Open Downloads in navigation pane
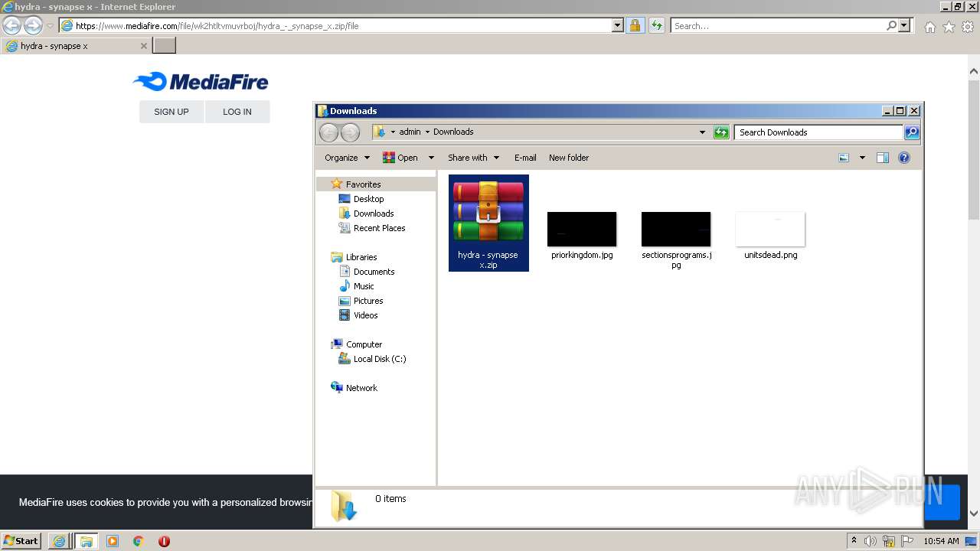Image resolution: width=980 pixels, height=551 pixels. click(374, 214)
